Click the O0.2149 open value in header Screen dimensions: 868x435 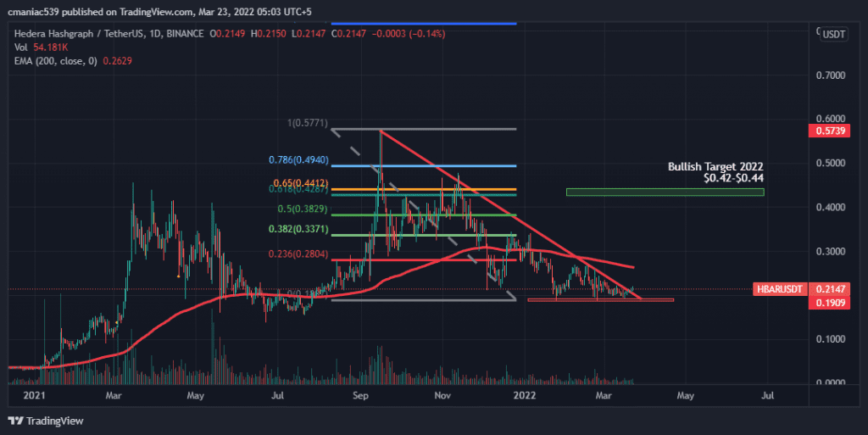coord(227,34)
